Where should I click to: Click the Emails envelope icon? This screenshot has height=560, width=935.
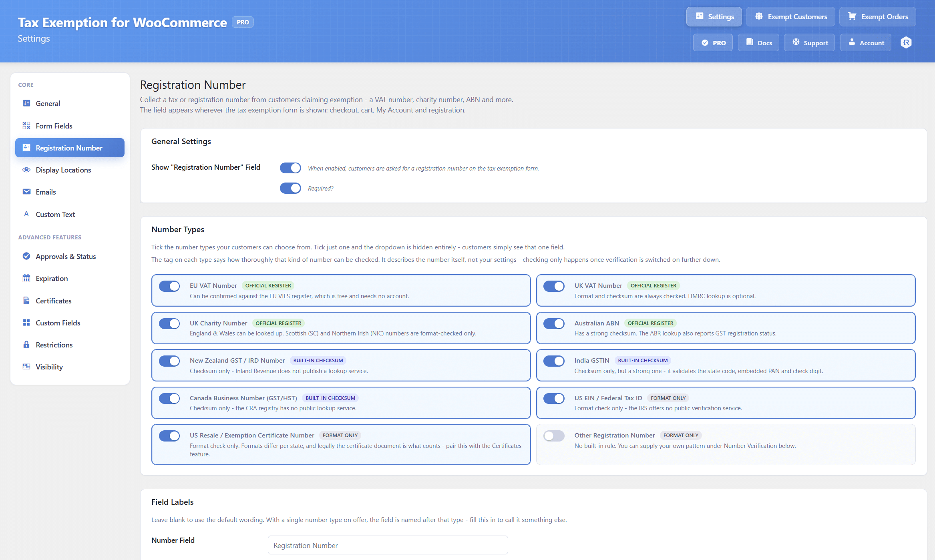[x=26, y=192]
